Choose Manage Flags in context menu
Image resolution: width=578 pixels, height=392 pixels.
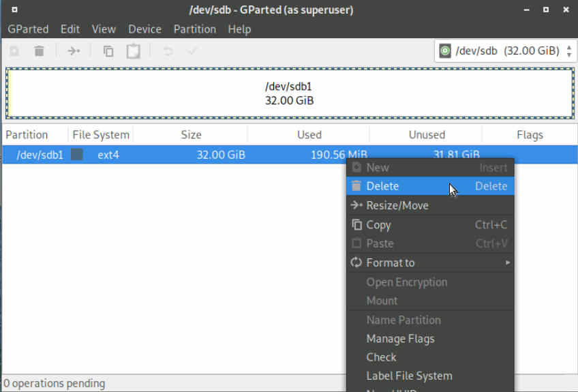pos(430,339)
